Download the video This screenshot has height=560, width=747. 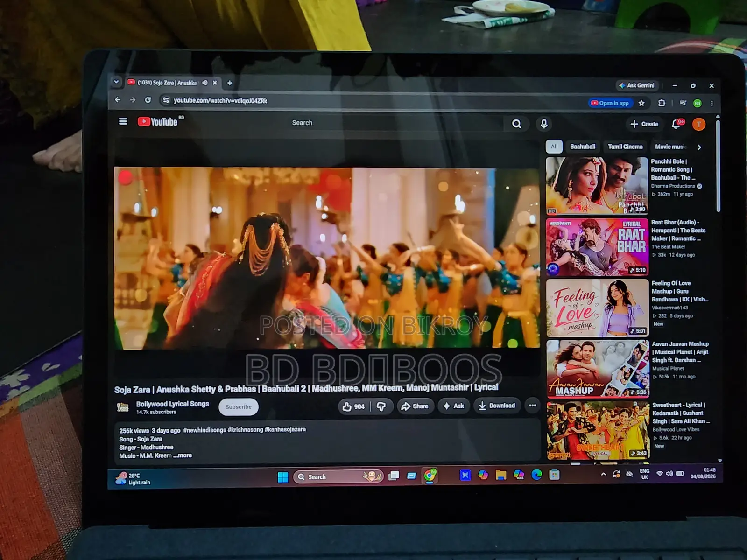497,406
